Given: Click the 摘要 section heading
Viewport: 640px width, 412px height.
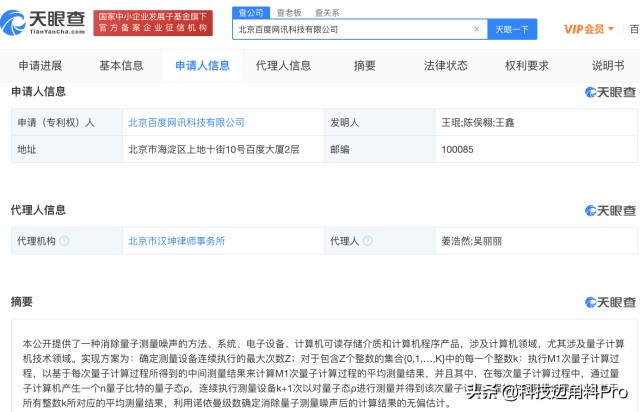Looking at the screenshot, I should tap(22, 302).
